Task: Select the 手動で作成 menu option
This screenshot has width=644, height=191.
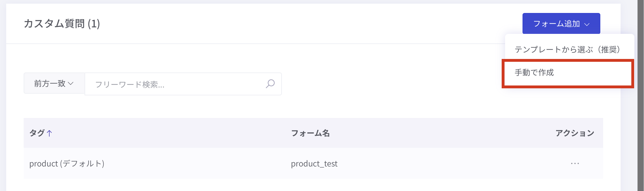Action: coord(534,73)
